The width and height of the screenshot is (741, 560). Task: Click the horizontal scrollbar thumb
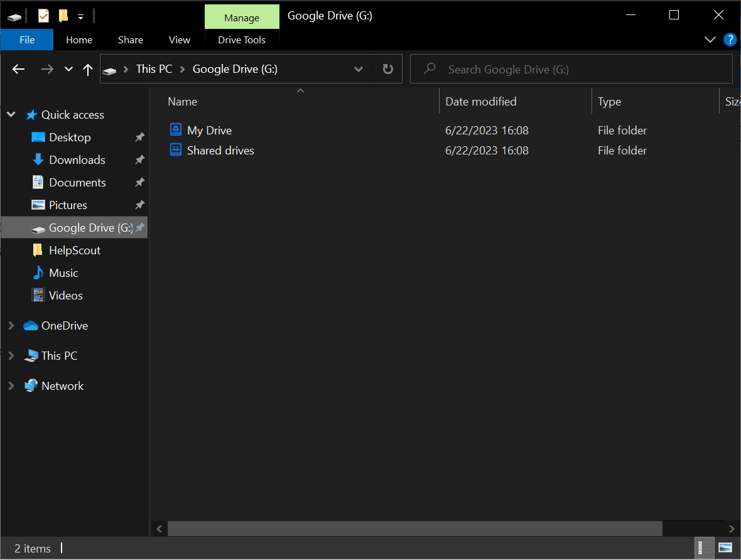[414, 529]
